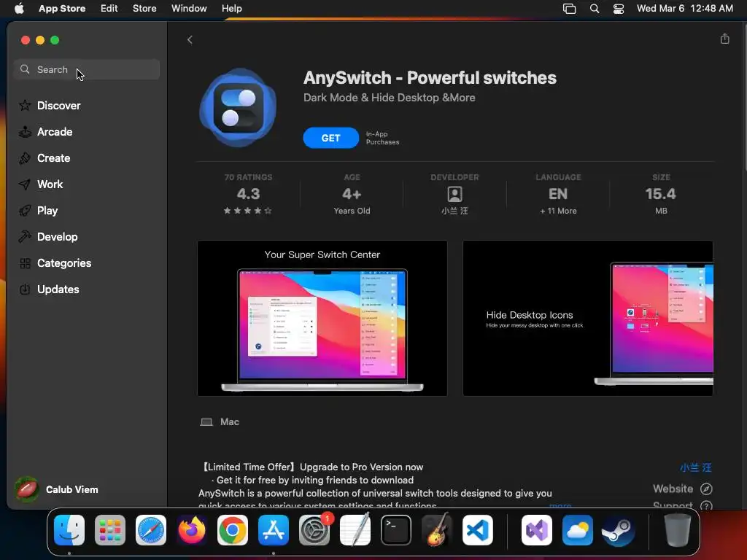
Task: Click the '4+' age rating
Action: click(x=352, y=194)
